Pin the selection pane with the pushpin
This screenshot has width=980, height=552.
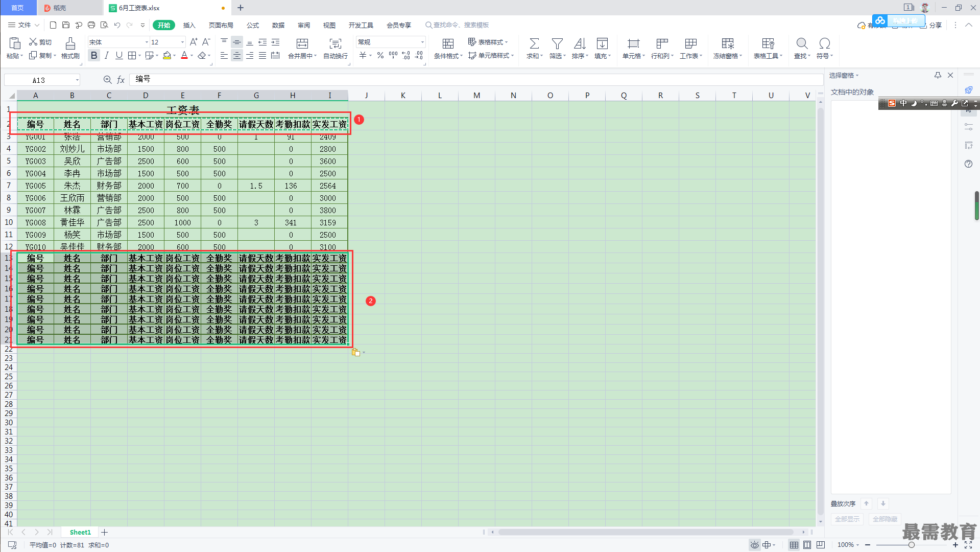click(938, 75)
